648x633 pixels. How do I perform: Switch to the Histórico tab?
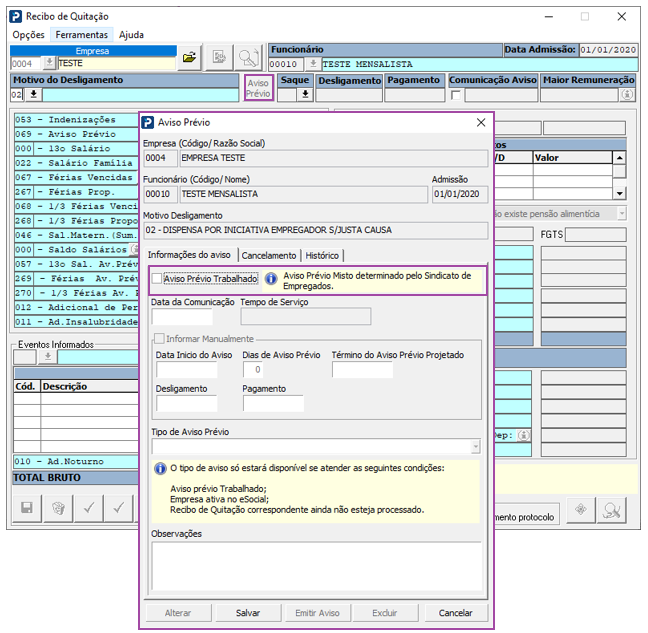(322, 256)
